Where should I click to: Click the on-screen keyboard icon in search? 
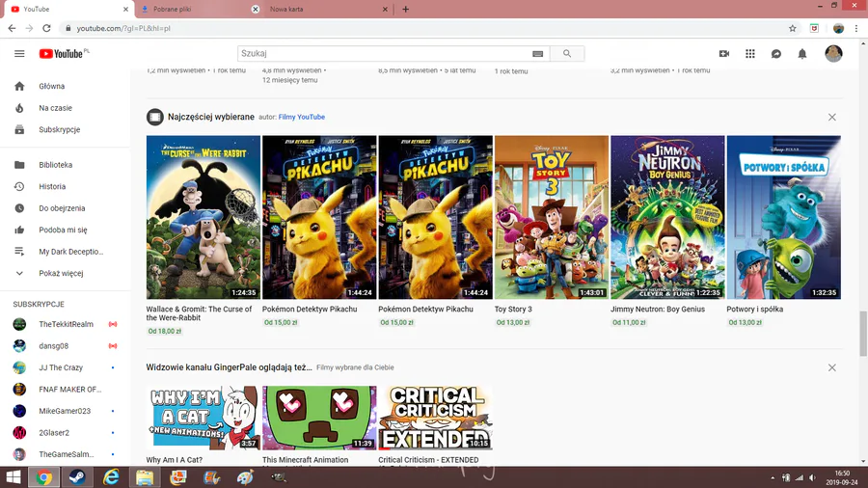pos(537,54)
